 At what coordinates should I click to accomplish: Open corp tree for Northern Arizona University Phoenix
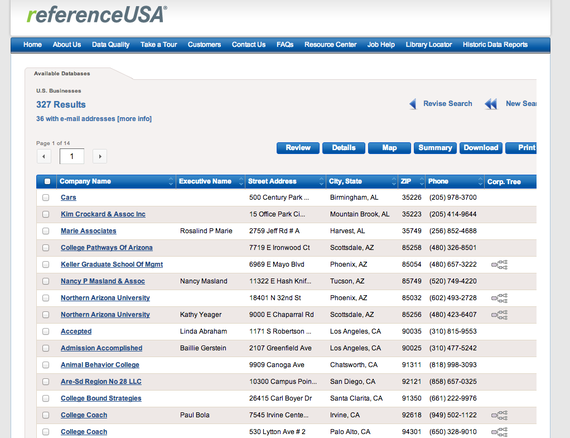499,298
